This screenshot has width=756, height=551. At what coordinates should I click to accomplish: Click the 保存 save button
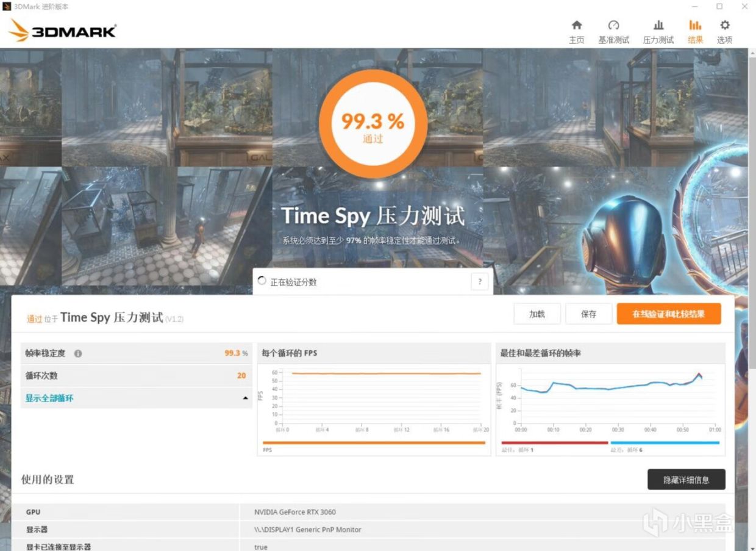tap(588, 314)
